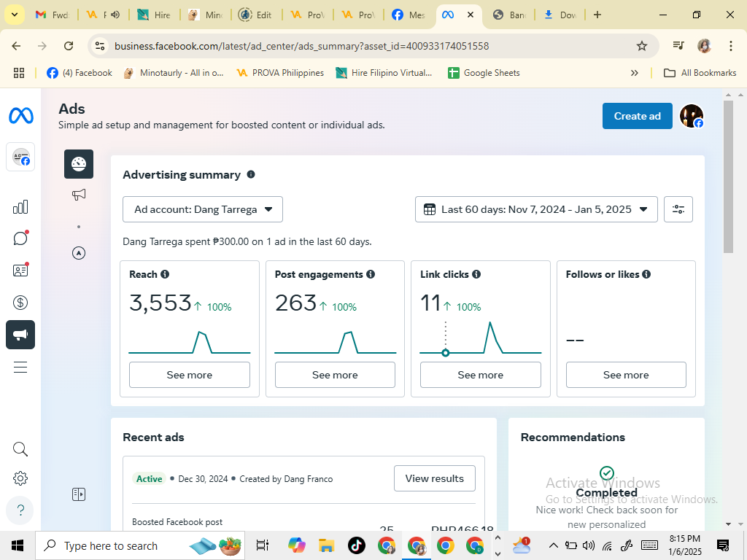Image resolution: width=747 pixels, height=560 pixels.
Task: Select the All ads megaphone sub-navigation icon
Action: click(79, 195)
